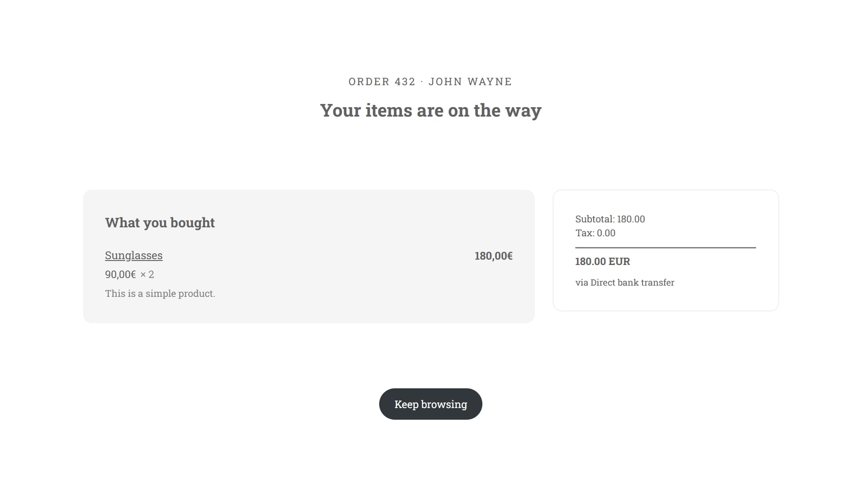Open the Sunglasses product link
The width and height of the screenshot is (862, 504).
(x=134, y=256)
